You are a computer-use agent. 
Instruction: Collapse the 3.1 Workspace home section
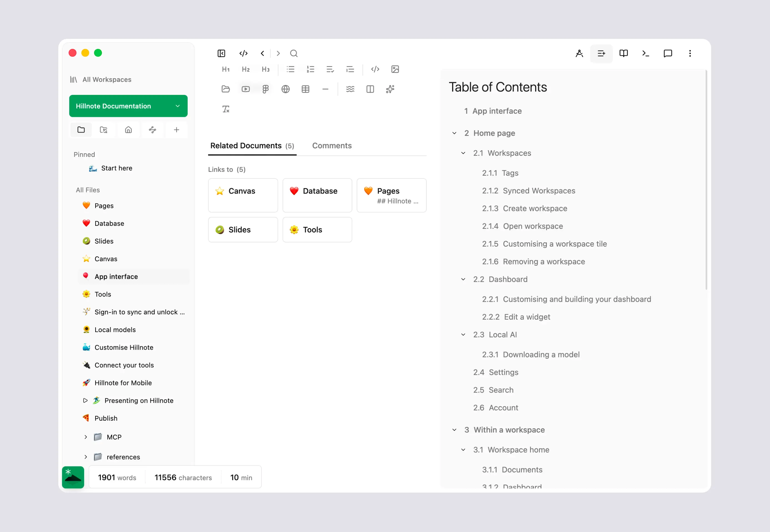click(x=463, y=450)
